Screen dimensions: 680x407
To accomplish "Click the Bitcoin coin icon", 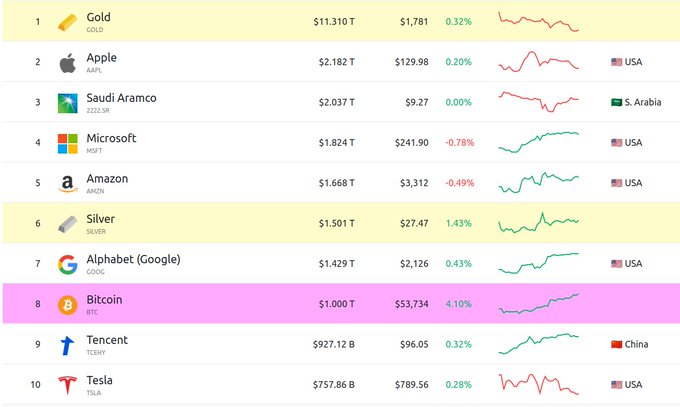I will pyautogui.click(x=68, y=305).
